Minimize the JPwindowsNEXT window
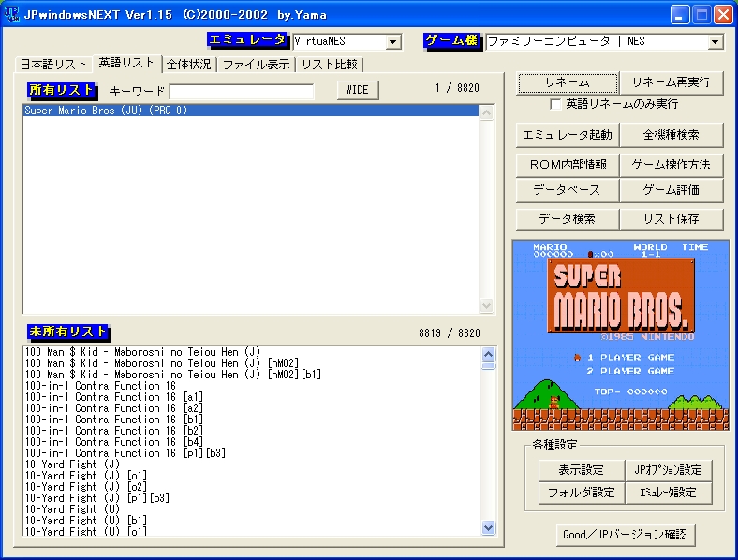The image size is (738, 560). 680,15
